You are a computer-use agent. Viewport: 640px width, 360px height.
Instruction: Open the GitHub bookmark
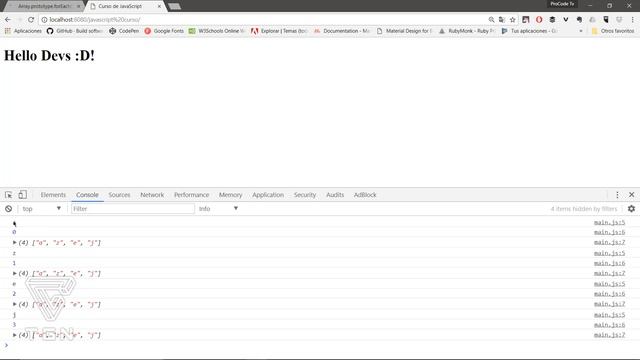(74, 31)
